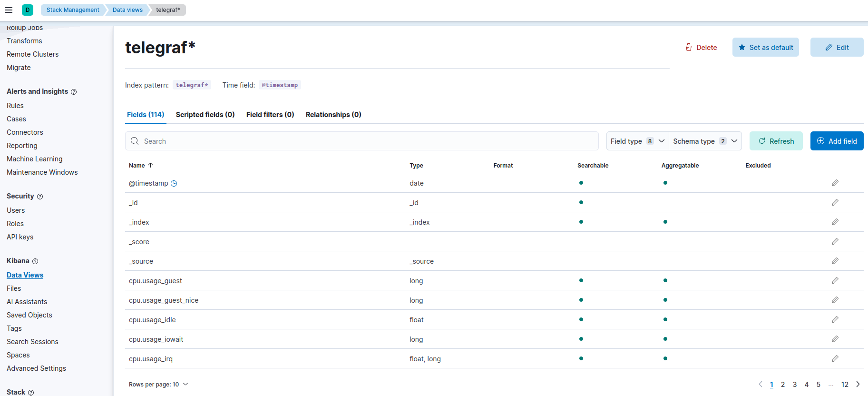
Task: Switch to Relationships (0) tab
Action: coord(333,115)
